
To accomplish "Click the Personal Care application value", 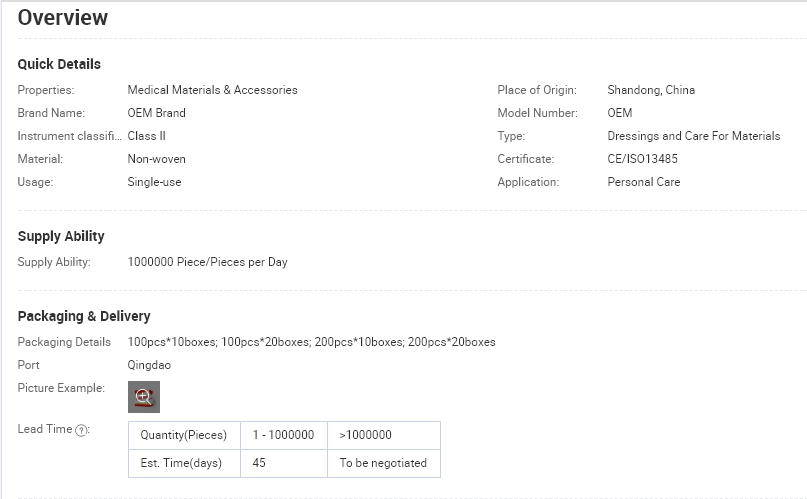I will 643,182.
